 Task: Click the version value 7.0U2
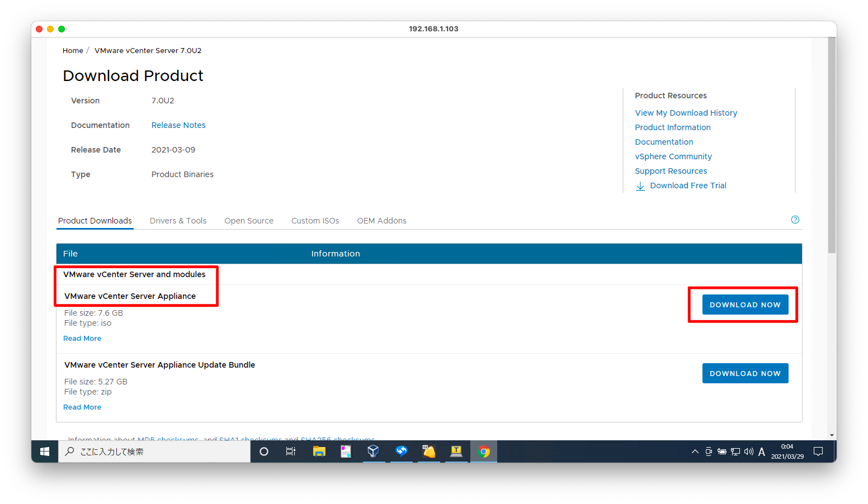tap(163, 101)
